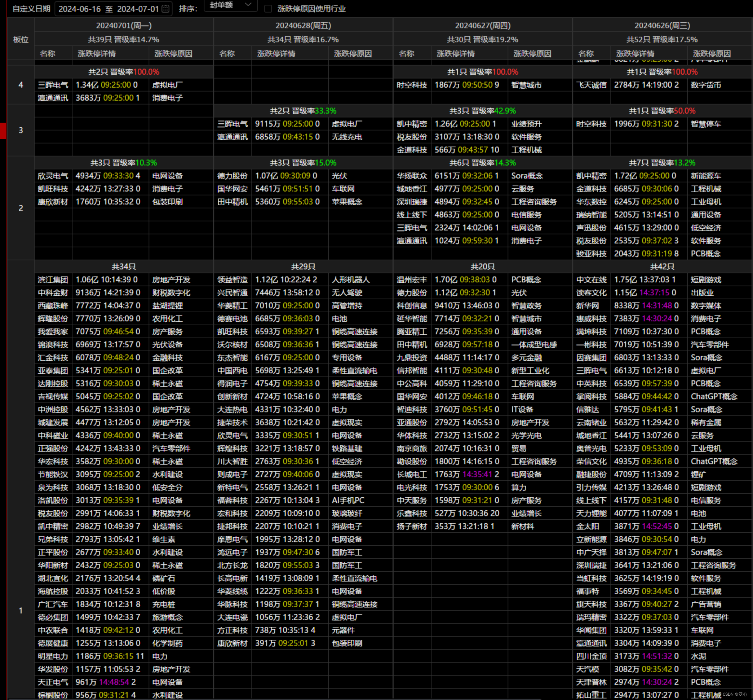753x700 pixels.
Task: Click the 板位 2 row label
Action: 21,208
